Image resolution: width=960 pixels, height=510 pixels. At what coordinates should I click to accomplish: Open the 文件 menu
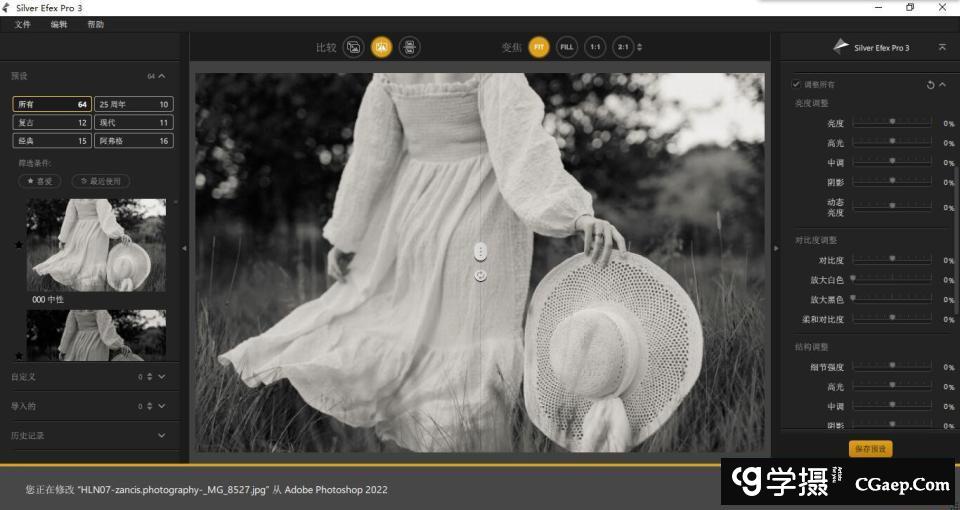click(23, 24)
